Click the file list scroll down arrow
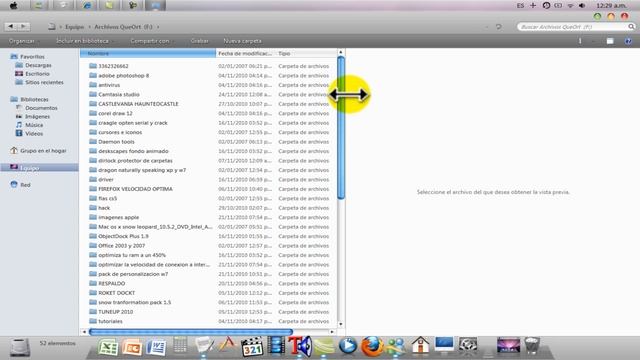640x360 pixels. 341,324
